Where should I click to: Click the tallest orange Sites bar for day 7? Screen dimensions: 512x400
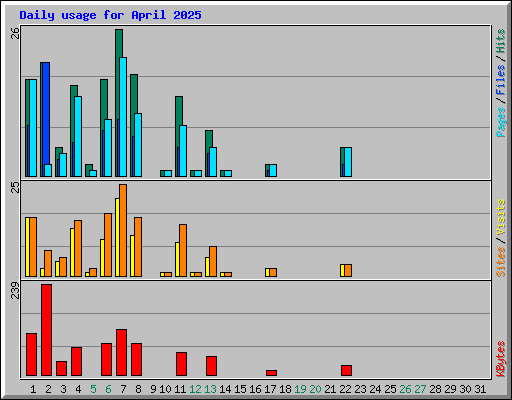(x=123, y=230)
